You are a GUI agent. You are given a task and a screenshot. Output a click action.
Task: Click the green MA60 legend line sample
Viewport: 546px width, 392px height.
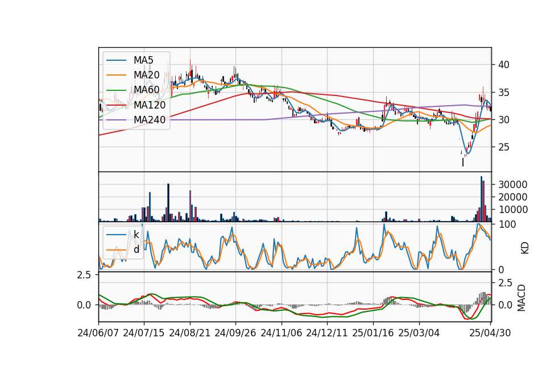tap(116, 90)
